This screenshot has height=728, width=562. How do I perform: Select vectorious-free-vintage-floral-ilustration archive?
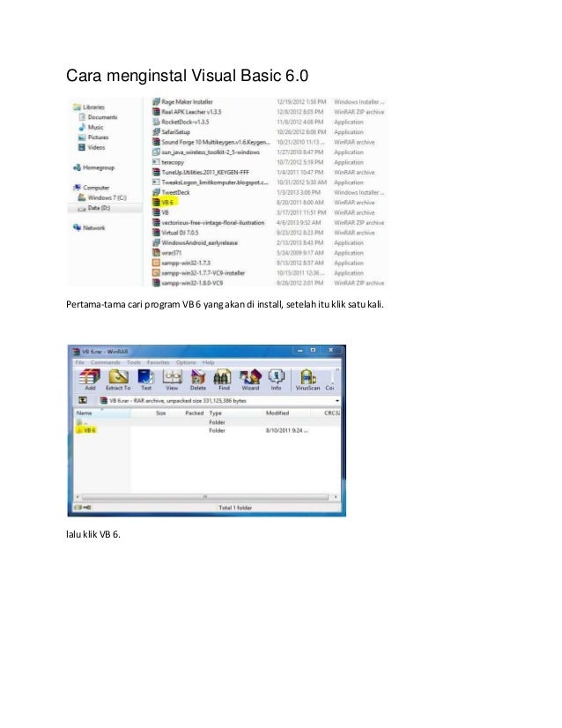point(209,223)
